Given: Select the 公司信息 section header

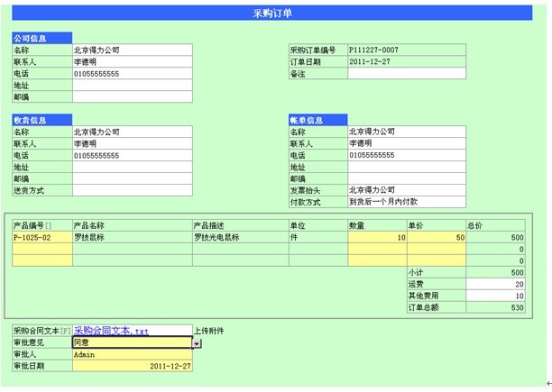Looking at the screenshot, I should pos(41,39).
